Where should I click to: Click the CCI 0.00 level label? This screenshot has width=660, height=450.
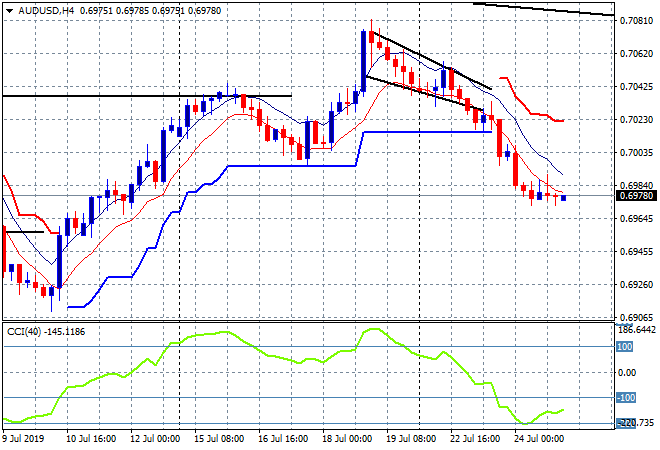[627, 373]
